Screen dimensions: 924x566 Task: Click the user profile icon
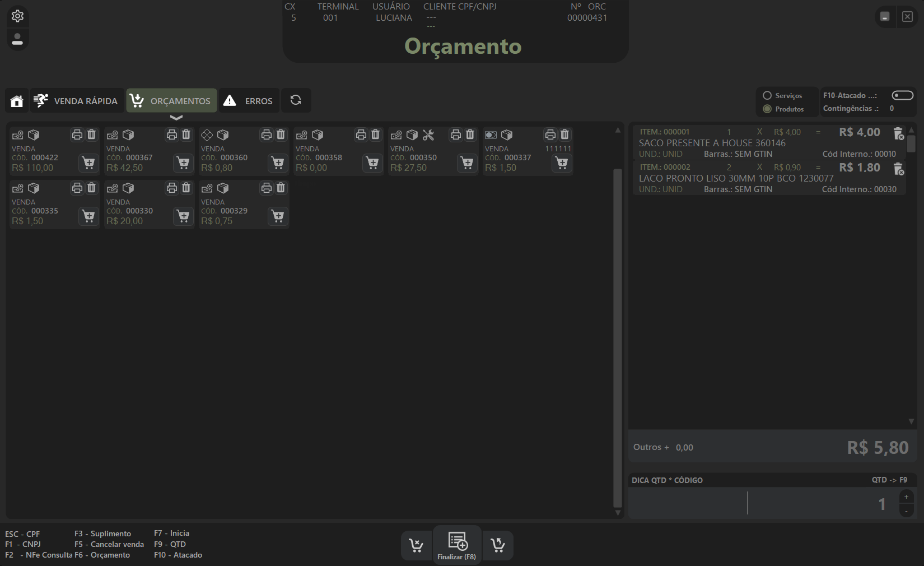tap(17, 39)
